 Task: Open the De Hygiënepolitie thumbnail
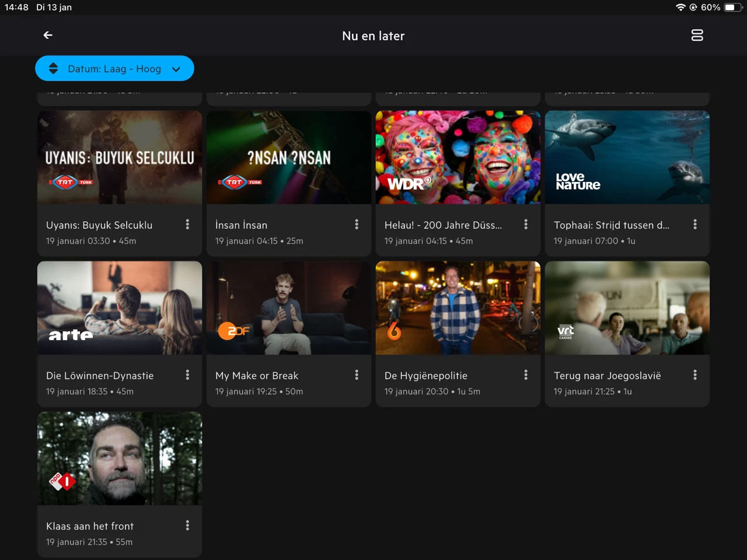(x=458, y=308)
